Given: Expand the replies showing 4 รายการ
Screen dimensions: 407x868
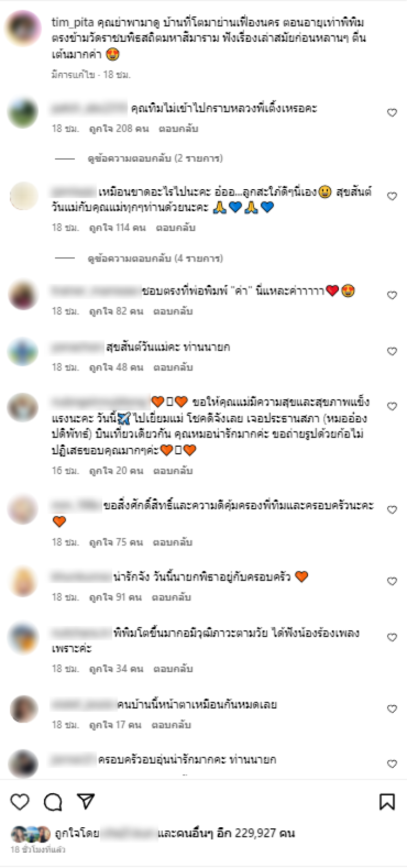Looking at the screenshot, I should pyautogui.click(x=155, y=258).
